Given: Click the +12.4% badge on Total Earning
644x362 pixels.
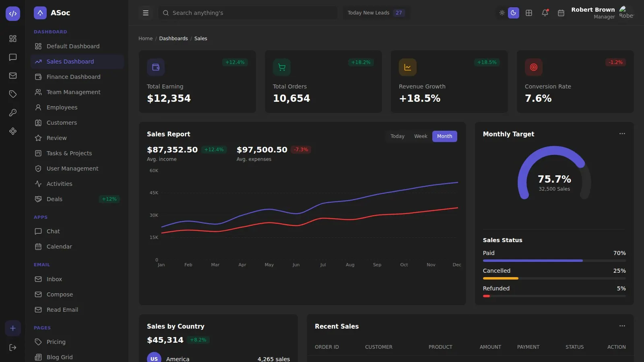Looking at the screenshot, I should click(235, 62).
